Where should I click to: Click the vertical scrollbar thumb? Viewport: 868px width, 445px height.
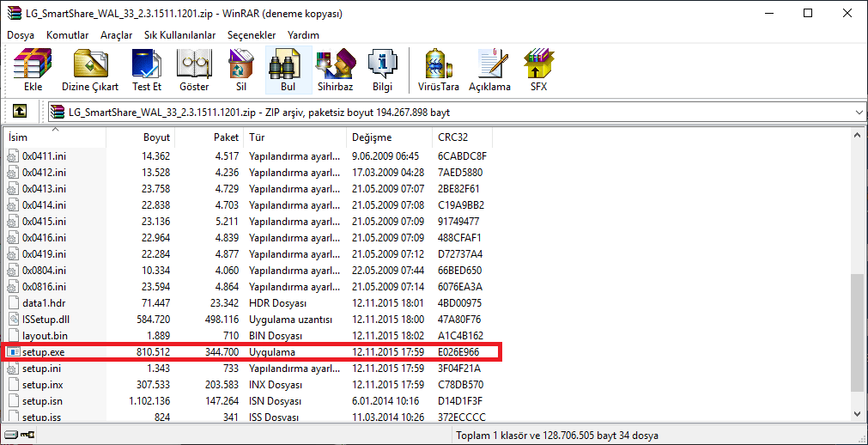(x=859, y=332)
